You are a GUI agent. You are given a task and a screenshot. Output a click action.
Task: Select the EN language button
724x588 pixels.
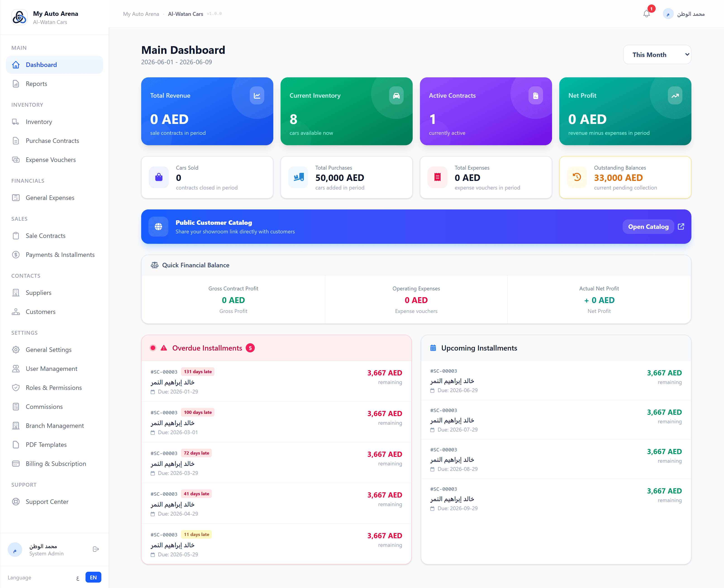pos(93,578)
